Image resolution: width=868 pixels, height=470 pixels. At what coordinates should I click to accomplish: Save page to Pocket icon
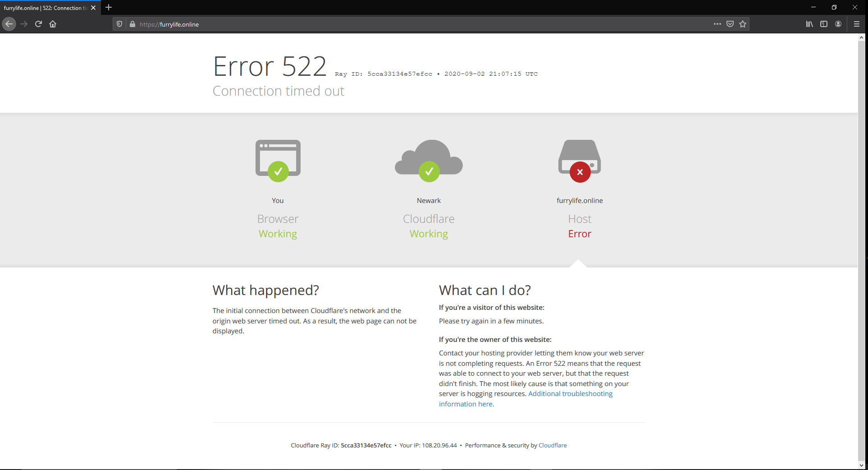(730, 24)
